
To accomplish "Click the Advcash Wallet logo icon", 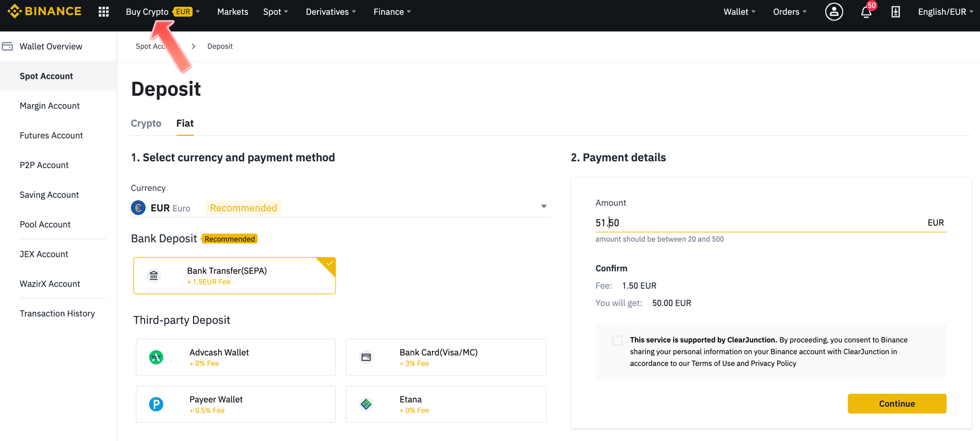I will pos(156,357).
